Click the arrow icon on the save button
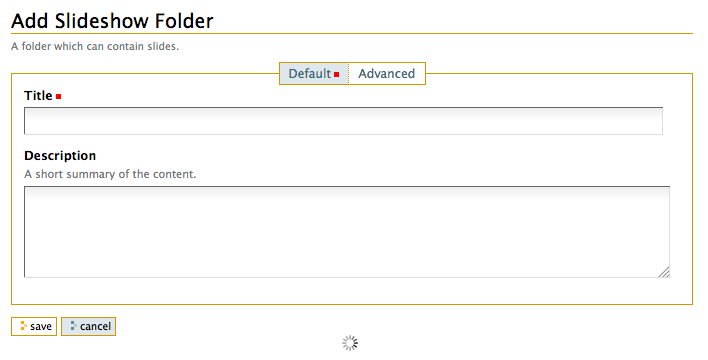Image resolution: width=708 pixels, height=360 pixels. coord(23,326)
